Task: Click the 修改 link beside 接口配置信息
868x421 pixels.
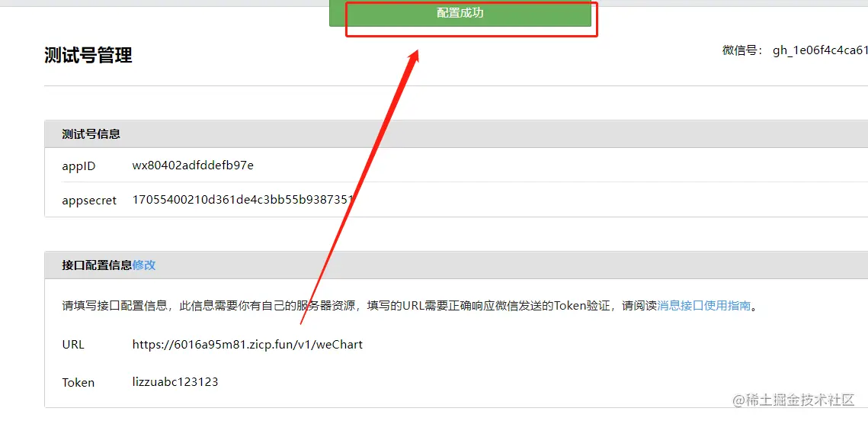Action: [x=144, y=265]
